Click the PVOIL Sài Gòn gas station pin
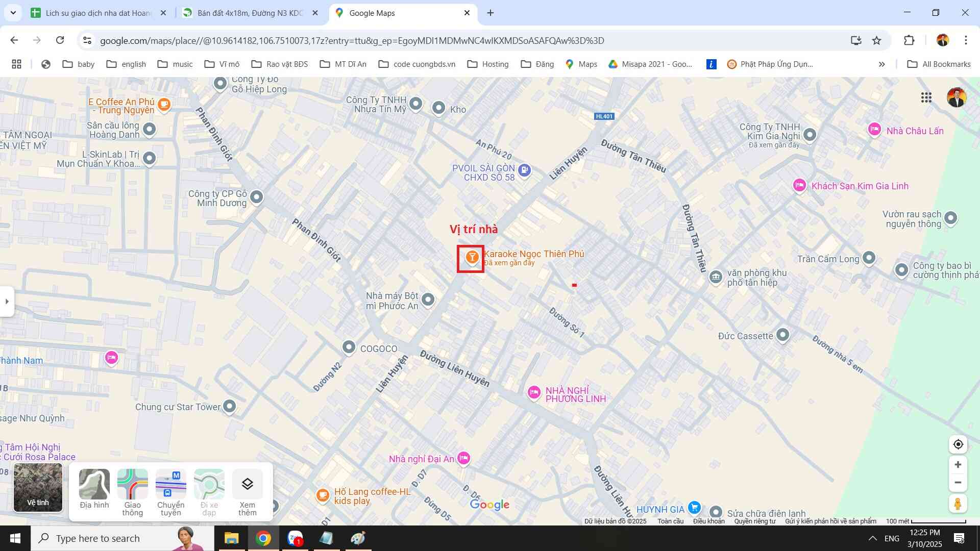This screenshot has width=980, height=551. (x=524, y=170)
